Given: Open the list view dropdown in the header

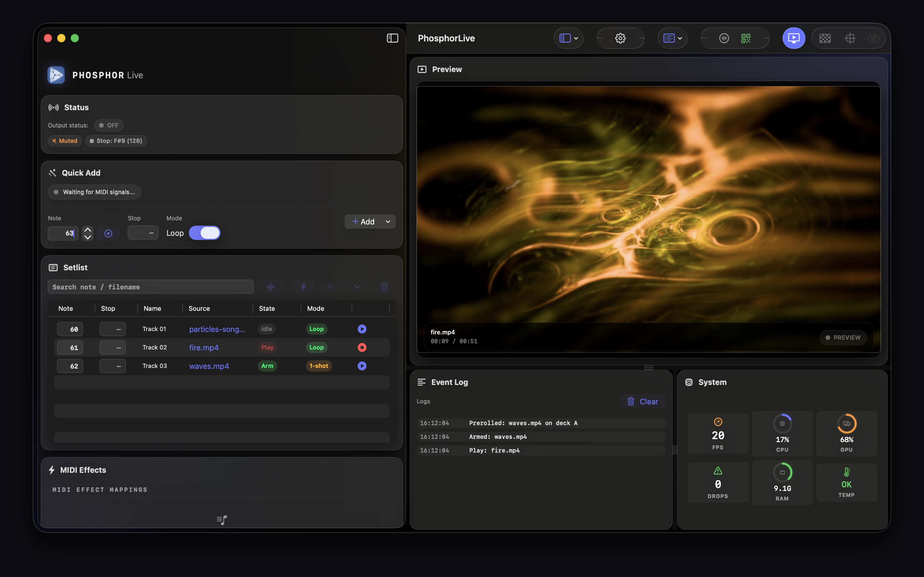Looking at the screenshot, I should tap(672, 38).
